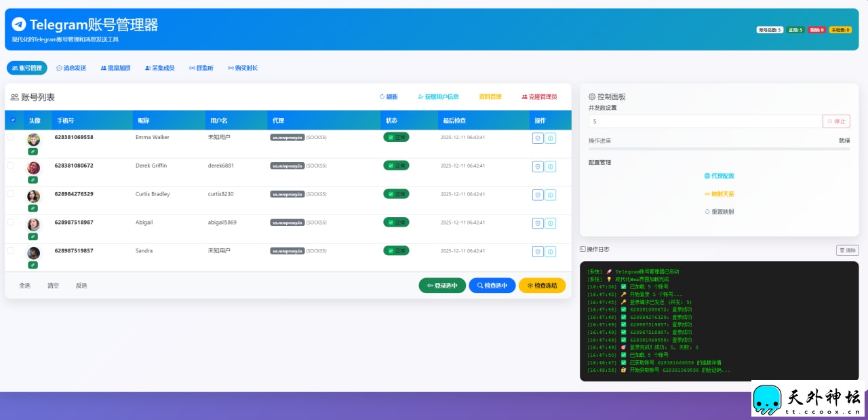This screenshot has height=420, width=868.
Task: Click the 并发数设置 input field
Action: [x=705, y=121]
